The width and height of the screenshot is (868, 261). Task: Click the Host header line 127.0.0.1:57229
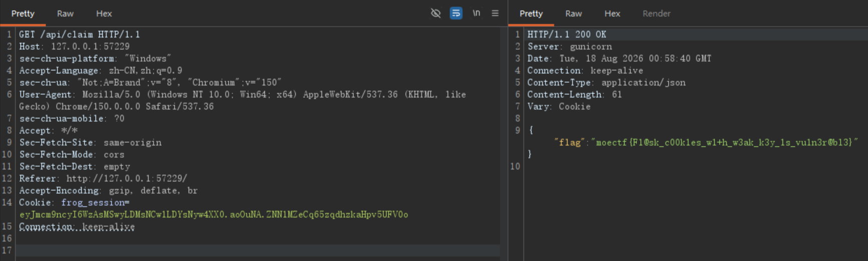point(74,46)
